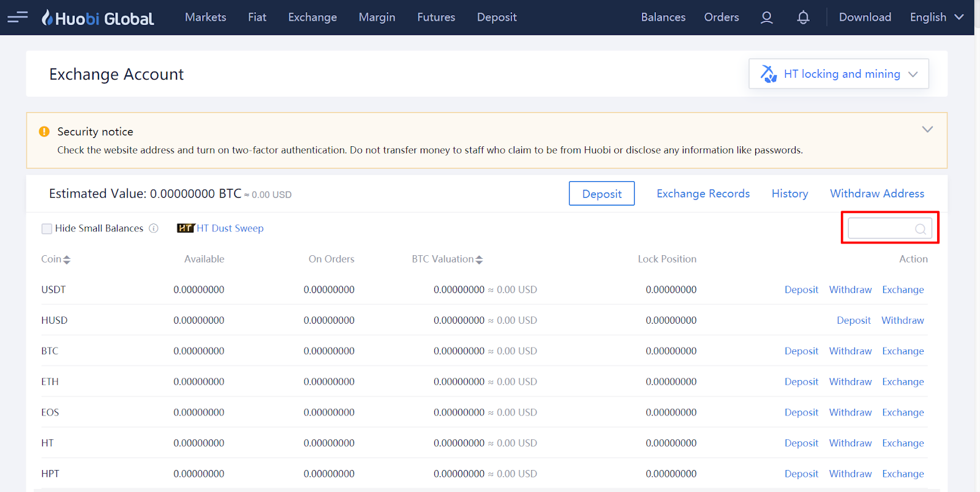The height and width of the screenshot is (492, 980).
Task: Open Balances in the top navigation
Action: point(663,17)
